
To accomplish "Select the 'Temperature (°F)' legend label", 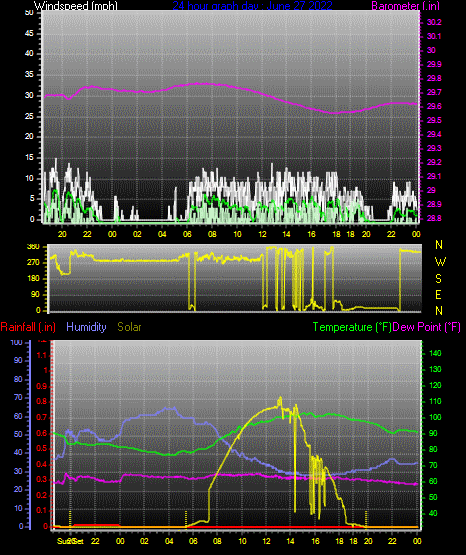I will 352,327.
